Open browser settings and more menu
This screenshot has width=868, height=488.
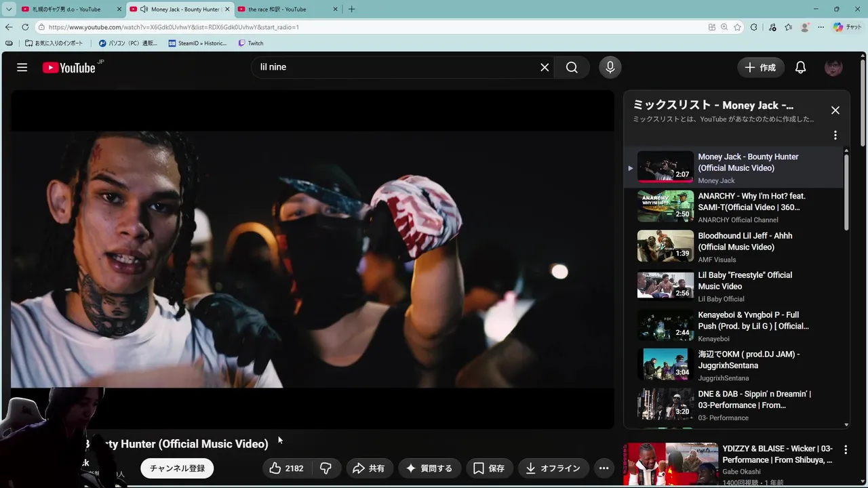821,27
